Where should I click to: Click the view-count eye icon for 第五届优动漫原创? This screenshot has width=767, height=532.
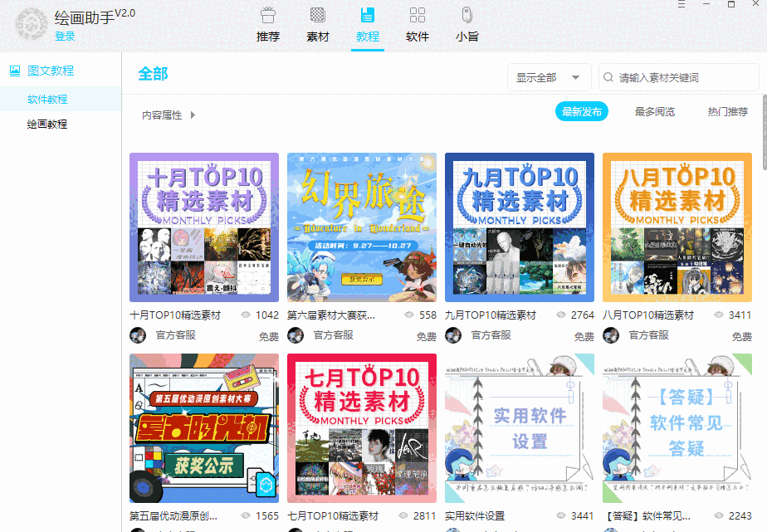point(246,515)
